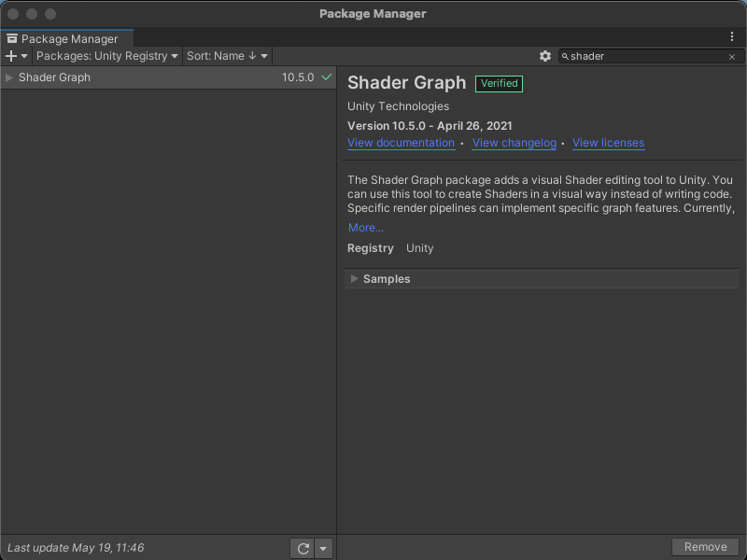Screen dimensions: 747x560
Task: Click the Remove button
Action: 705,547
